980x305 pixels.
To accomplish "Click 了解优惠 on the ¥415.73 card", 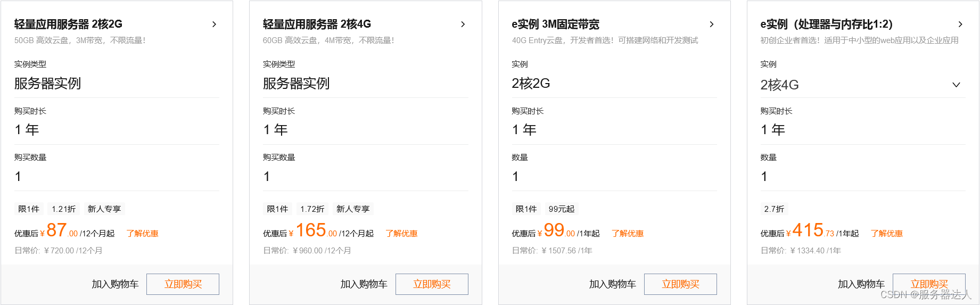I will (886, 234).
